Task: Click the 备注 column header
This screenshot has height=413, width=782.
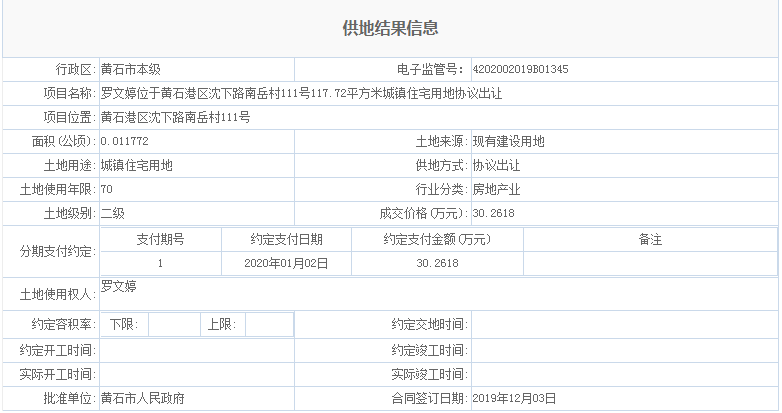Action: click(x=649, y=240)
